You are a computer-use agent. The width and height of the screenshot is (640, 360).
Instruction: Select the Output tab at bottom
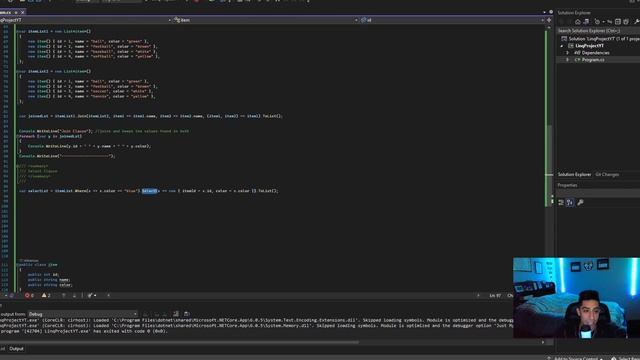(16, 349)
